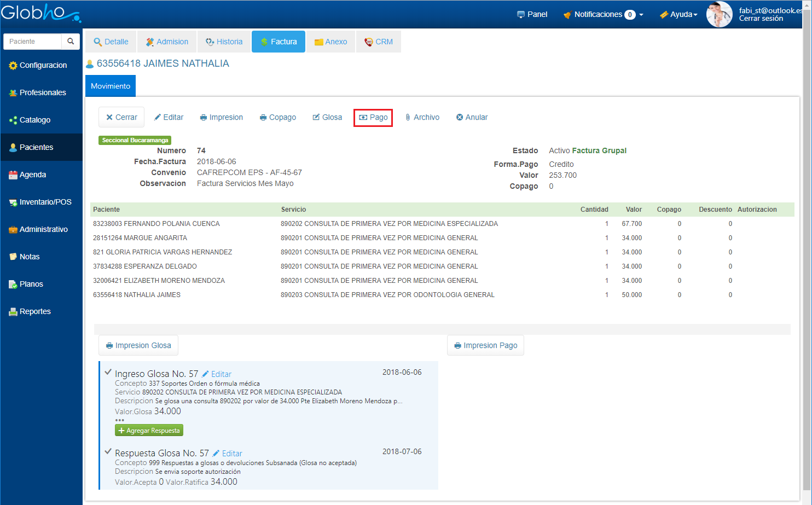Switch to the Historia tab
The width and height of the screenshot is (812, 505).
pos(224,42)
